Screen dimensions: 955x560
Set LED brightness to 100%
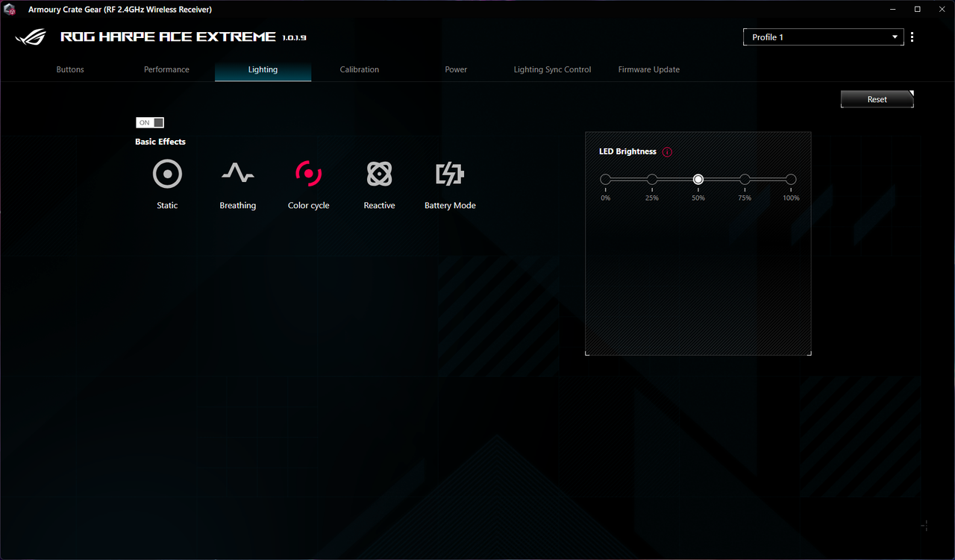coord(791,180)
